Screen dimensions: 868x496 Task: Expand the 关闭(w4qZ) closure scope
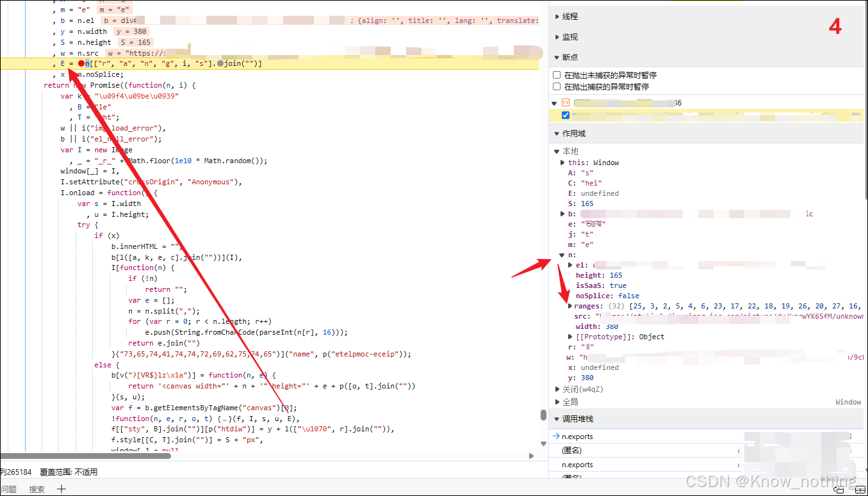[x=557, y=389]
